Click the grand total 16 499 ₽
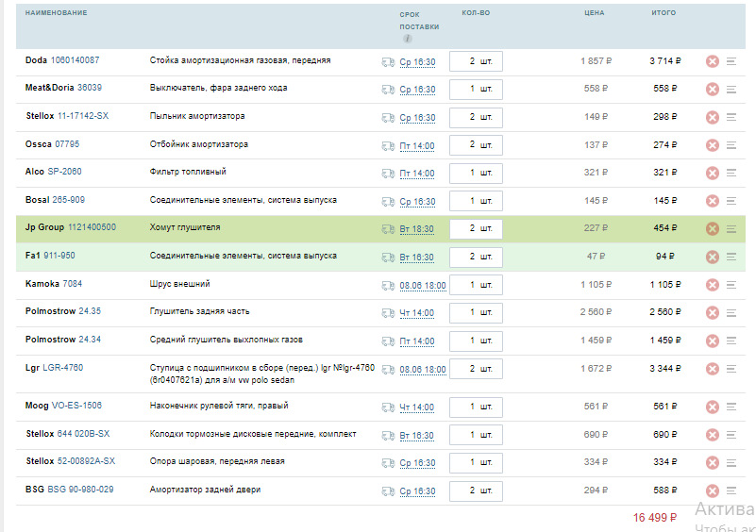 click(x=655, y=518)
